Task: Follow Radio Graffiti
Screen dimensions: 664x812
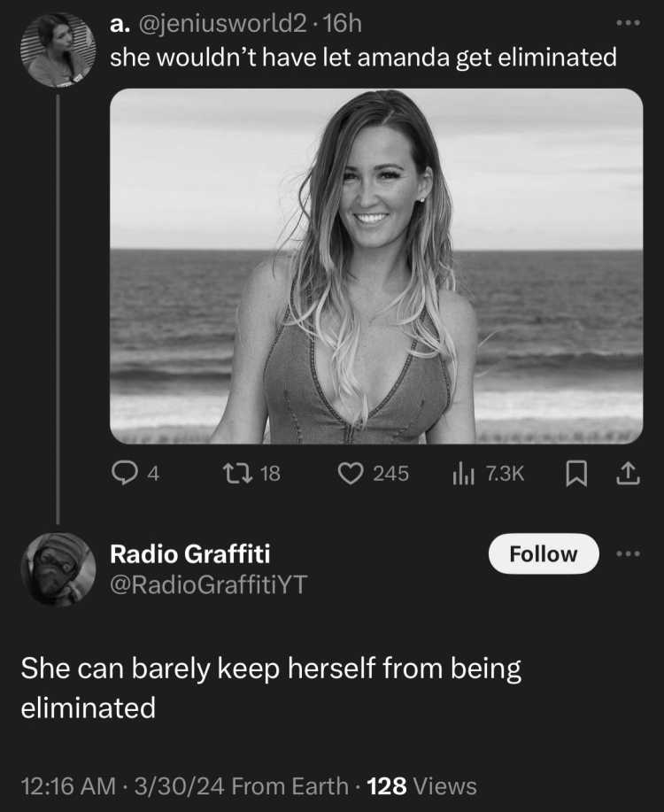Action: coord(544,553)
